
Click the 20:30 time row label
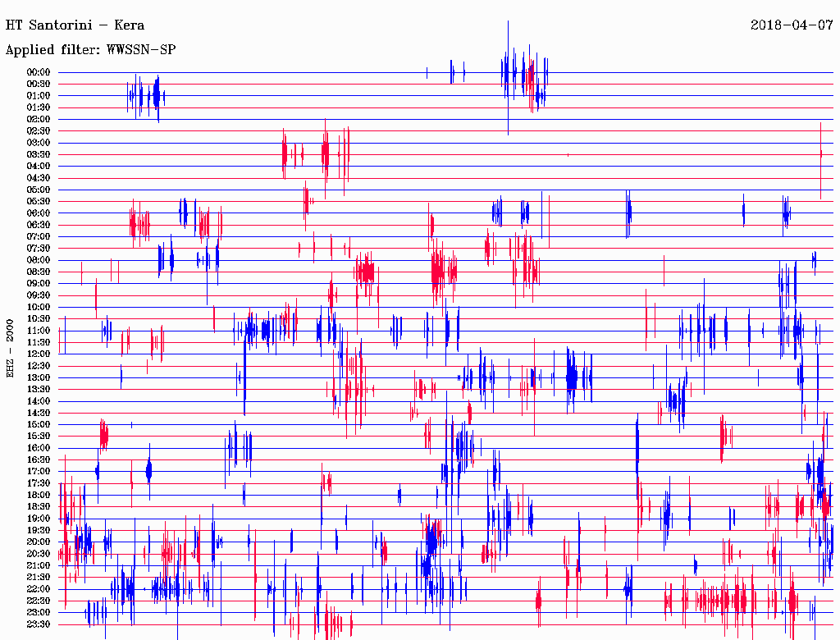(x=39, y=554)
